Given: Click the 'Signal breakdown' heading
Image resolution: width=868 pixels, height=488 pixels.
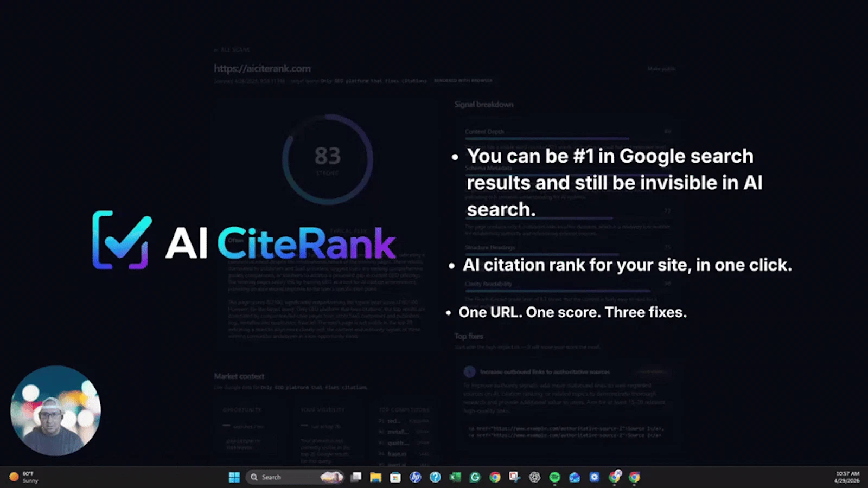Looking at the screenshot, I should coord(484,104).
